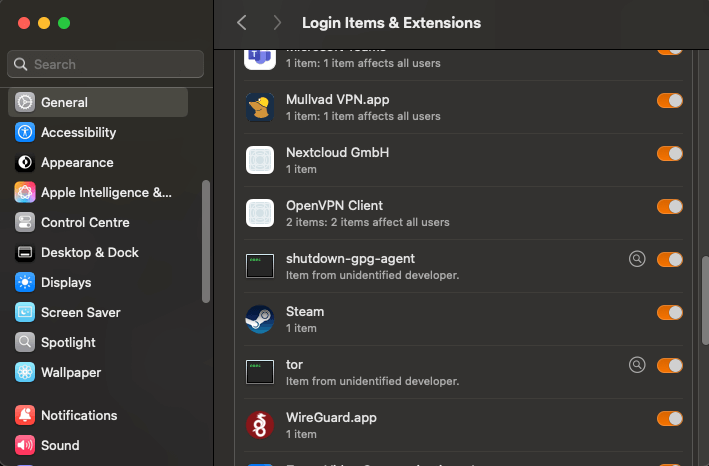Viewport: 709px width, 466px height.
Task: Select the shutdown-gpg-agent label
Action: click(x=350, y=259)
